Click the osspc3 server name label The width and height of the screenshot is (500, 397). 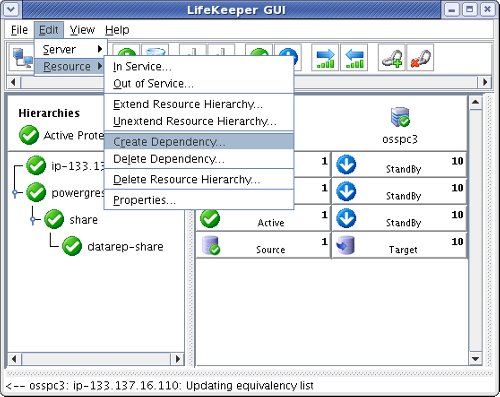[400, 139]
